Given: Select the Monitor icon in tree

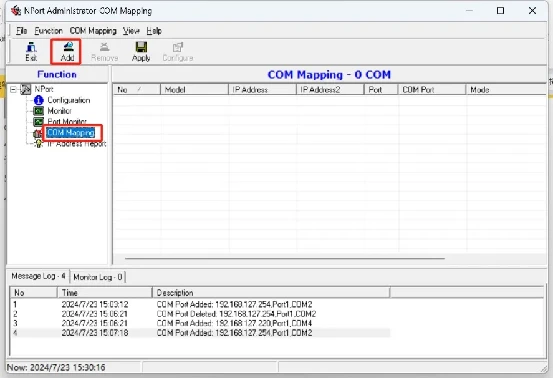Looking at the screenshot, I should click(39, 111).
